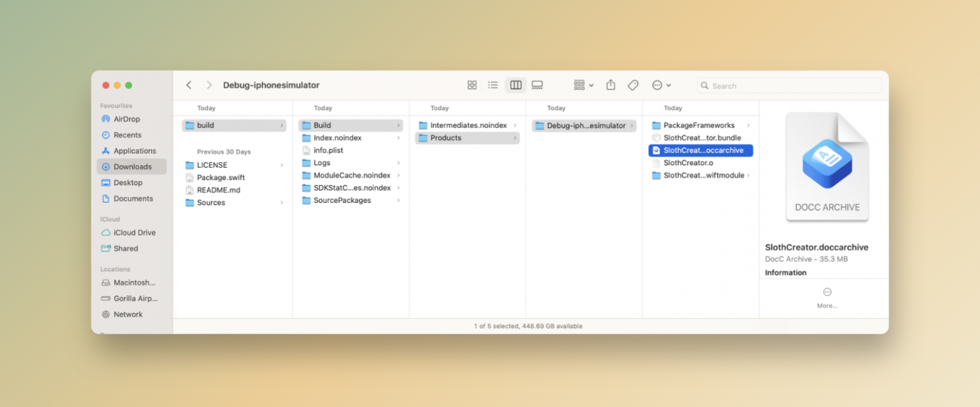Open the Tags editor

pyautogui.click(x=633, y=84)
